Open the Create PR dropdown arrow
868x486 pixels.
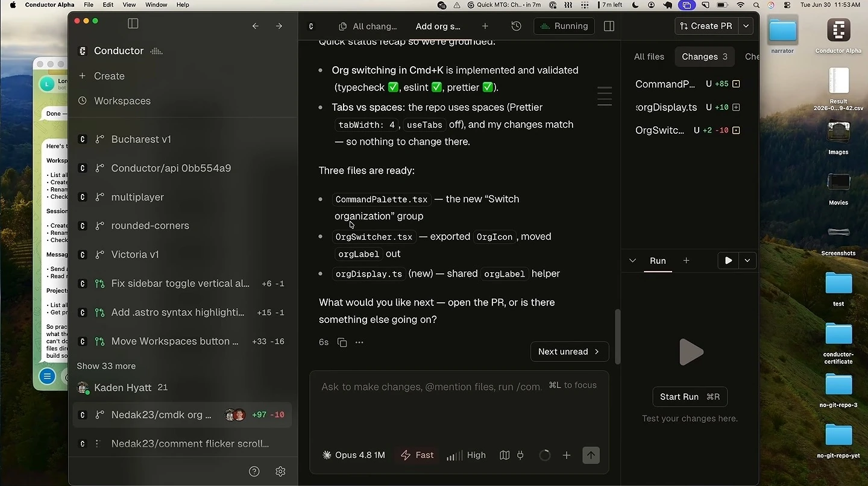(746, 26)
